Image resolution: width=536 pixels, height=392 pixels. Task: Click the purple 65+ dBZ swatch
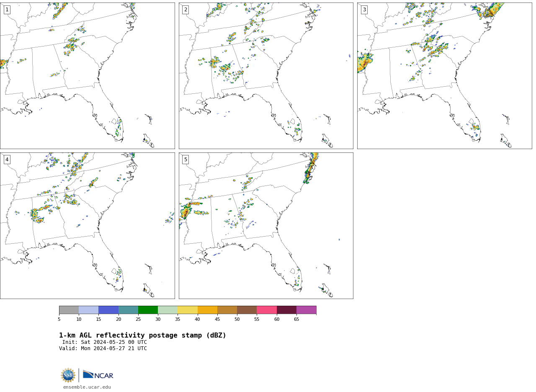[x=306, y=310]
